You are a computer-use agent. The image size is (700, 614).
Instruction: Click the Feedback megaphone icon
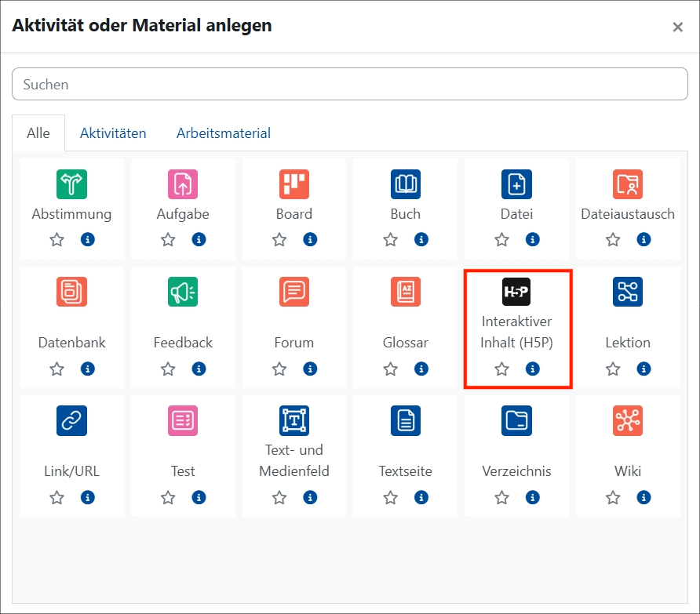(182, 291)
